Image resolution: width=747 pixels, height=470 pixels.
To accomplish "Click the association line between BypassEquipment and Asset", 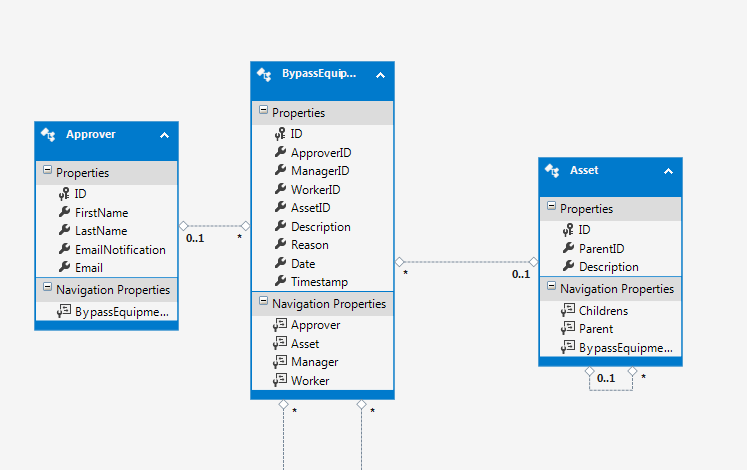I will pos(465,262).
